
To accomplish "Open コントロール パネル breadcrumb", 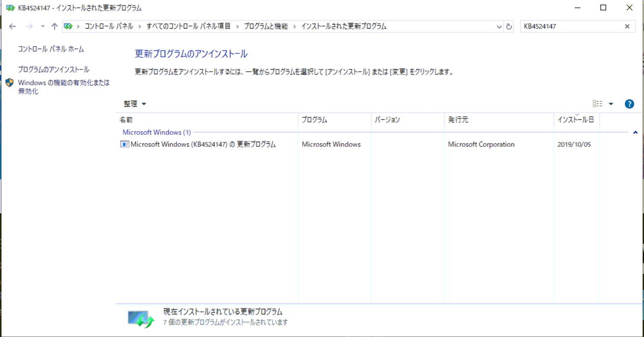I will tap(108, 26).
